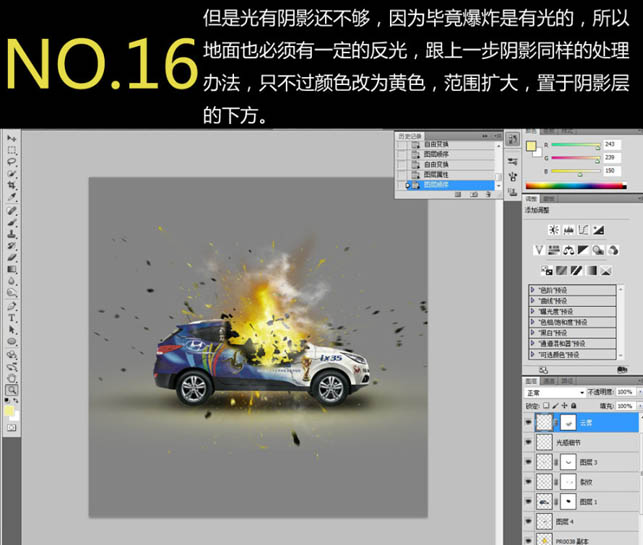Hide the 光感细节 layer
Screen dimensions: 643x545
tap(529, 442)
